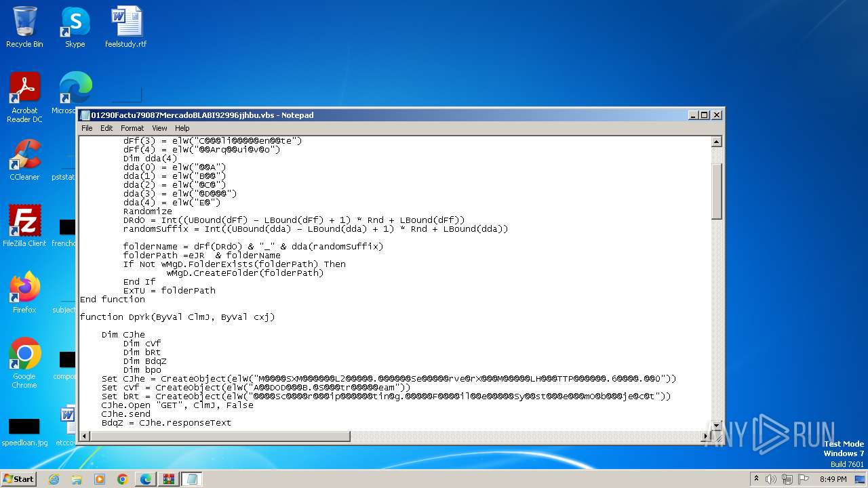868x488 pixels.
Task: Switch to WinRAR in the taskbar
Action: coord(168,479)
